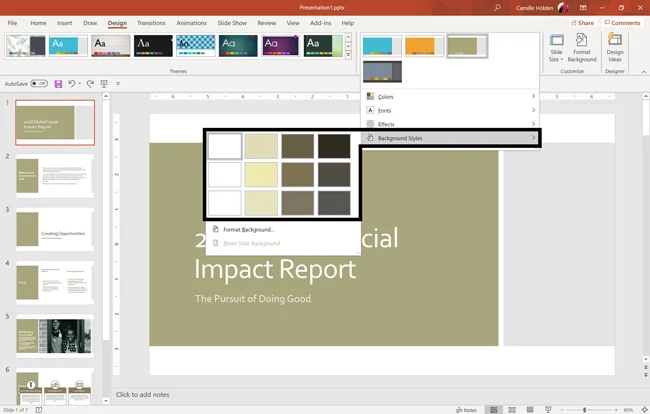Select the white background style in the top row
This screenshot has width=650, height=414.
click(225, 146)
